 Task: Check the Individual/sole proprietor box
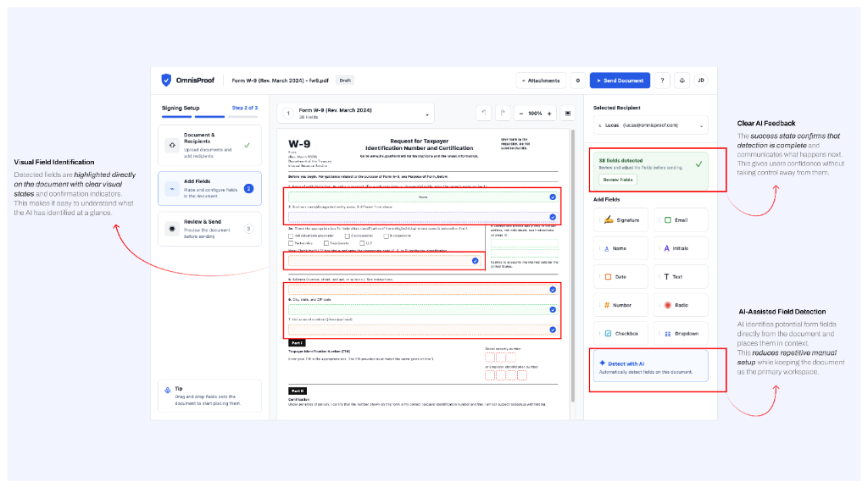pyautogui.click(x=291, y=236)
